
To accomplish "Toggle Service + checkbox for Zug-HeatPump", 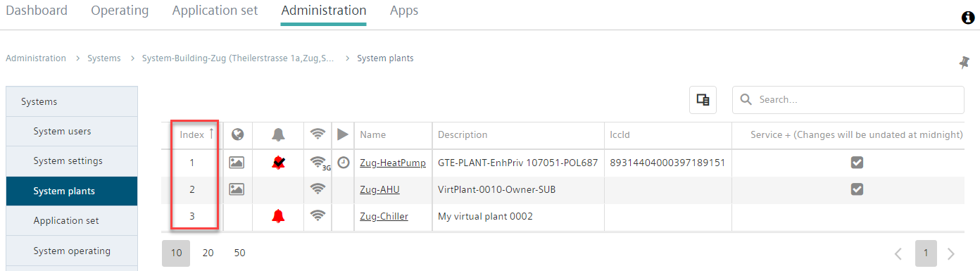I will pyautogui.click(x=857, y=163).
